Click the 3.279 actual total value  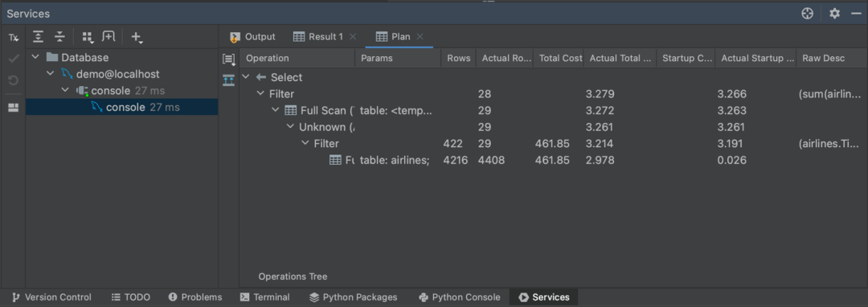[x=600, y=94]
